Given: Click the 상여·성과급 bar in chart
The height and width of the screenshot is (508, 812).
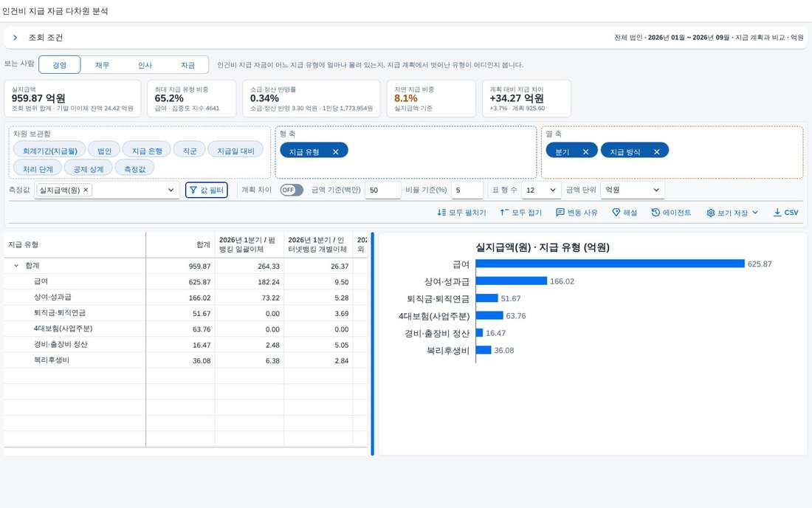Looking at the screenshot, I should (511, 281).
